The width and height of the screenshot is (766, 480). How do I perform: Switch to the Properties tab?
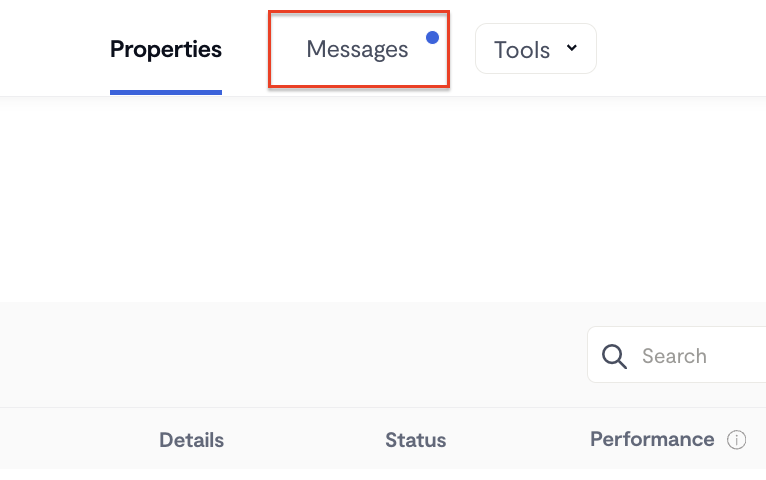166,49
